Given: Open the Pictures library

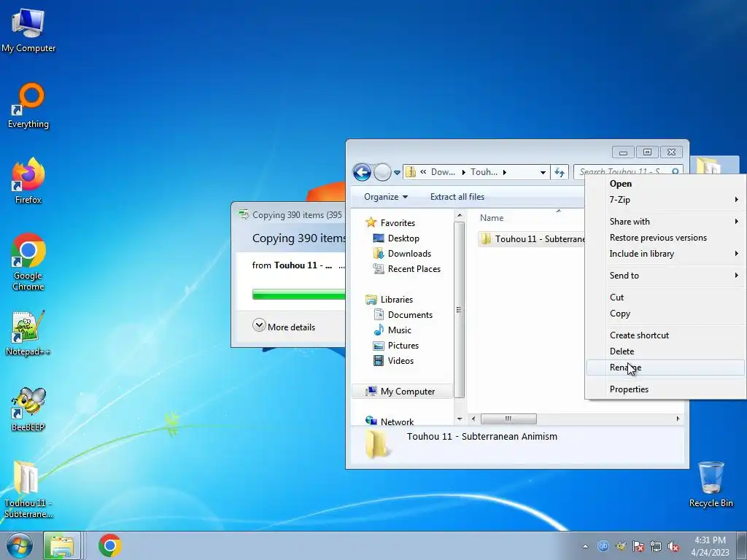Looking at the screenshot, I should [x=403, y=345].
